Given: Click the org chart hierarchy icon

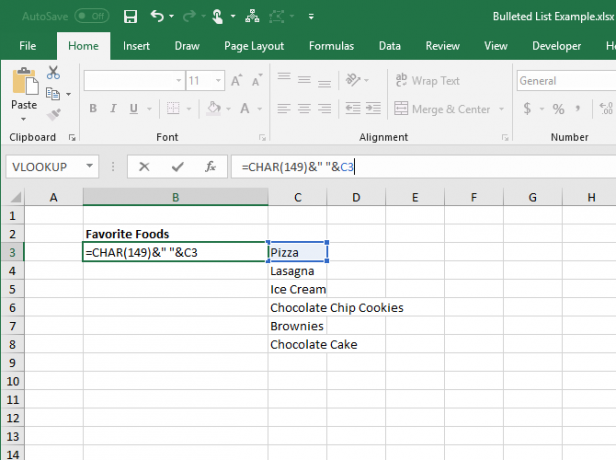Looking at the screenshot, I should (x=252, y=16).
